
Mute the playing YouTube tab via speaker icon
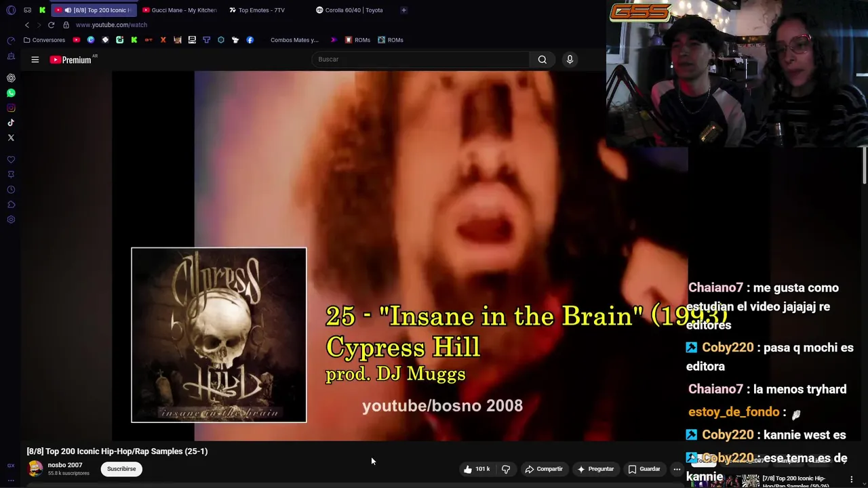(68, 10)
